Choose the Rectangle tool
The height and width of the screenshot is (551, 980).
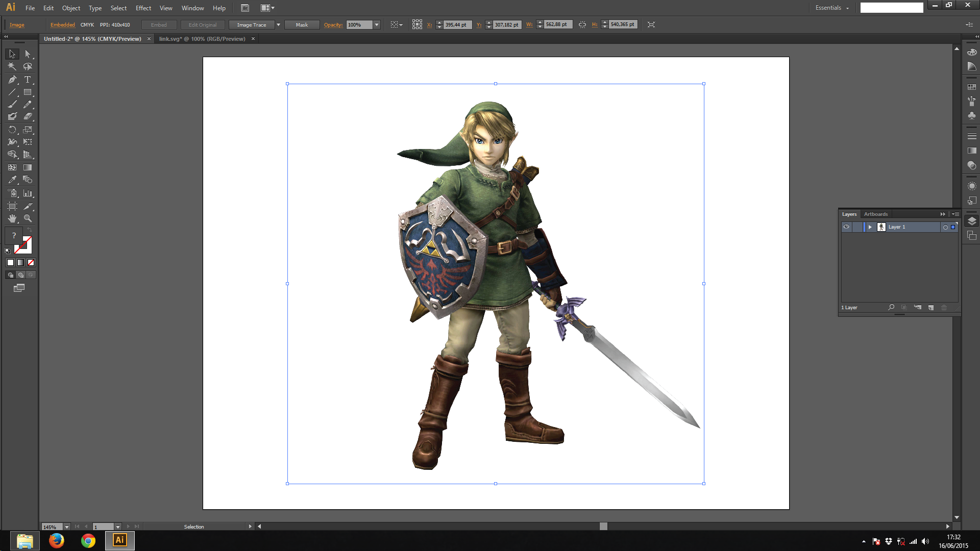(x=28, y=92)
